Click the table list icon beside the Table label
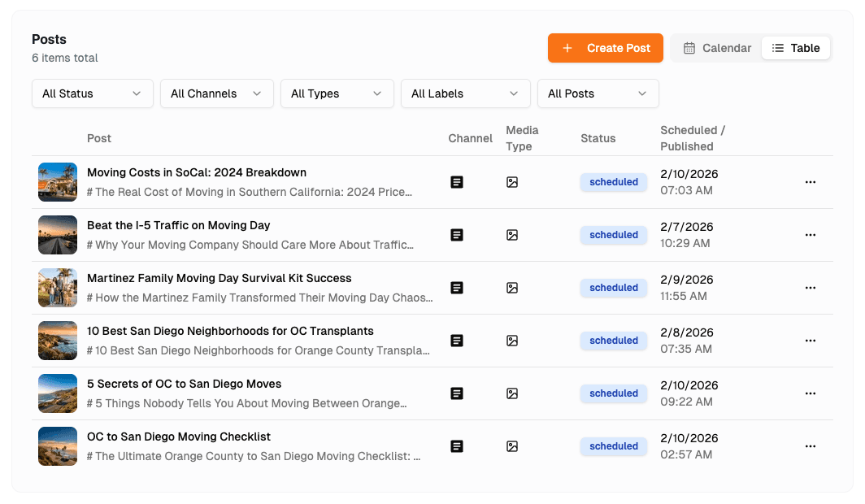Image resolution: width=865 pixels, height=504 pixels. (778, 48)
